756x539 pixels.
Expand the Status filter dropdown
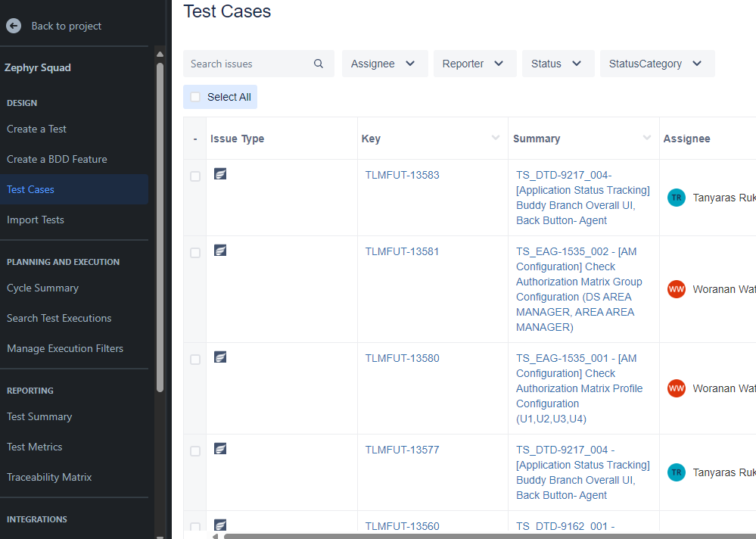557,64
